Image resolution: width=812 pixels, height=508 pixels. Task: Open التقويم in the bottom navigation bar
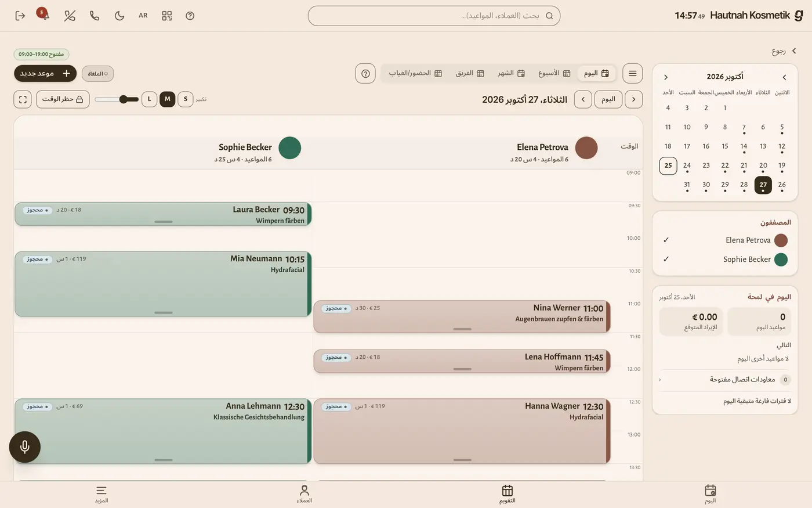point(507,494)
